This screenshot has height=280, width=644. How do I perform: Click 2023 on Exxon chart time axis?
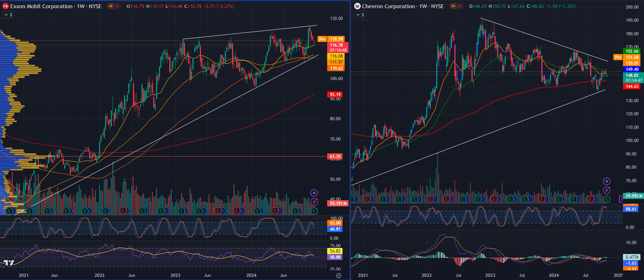point(175,275)
